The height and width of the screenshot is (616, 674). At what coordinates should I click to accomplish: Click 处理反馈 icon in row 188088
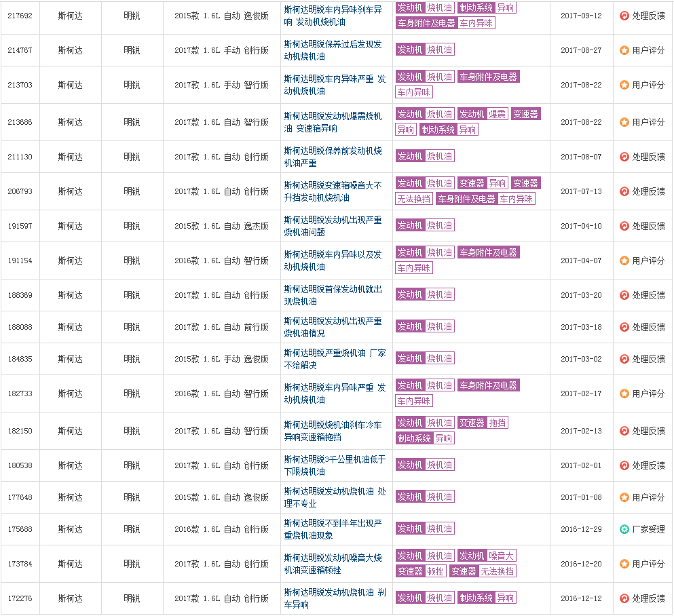coord(624,327)
